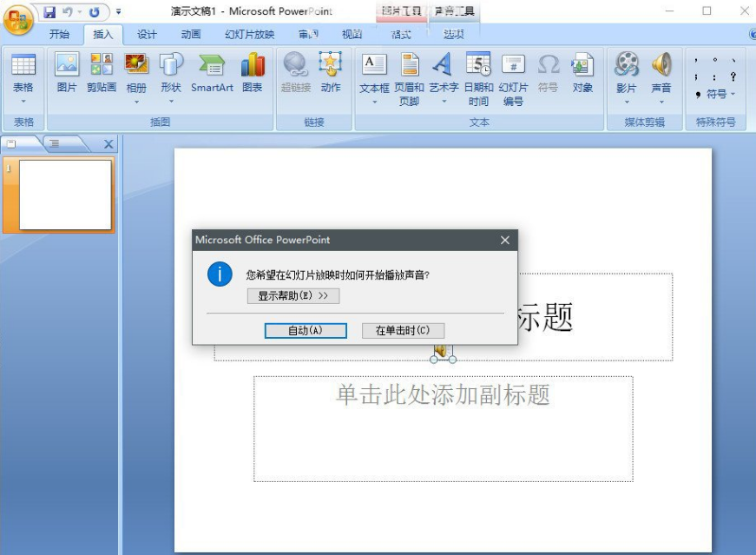Insert a picture from file
The height and width of the screenshot is (555, 756).
(67, 72)
